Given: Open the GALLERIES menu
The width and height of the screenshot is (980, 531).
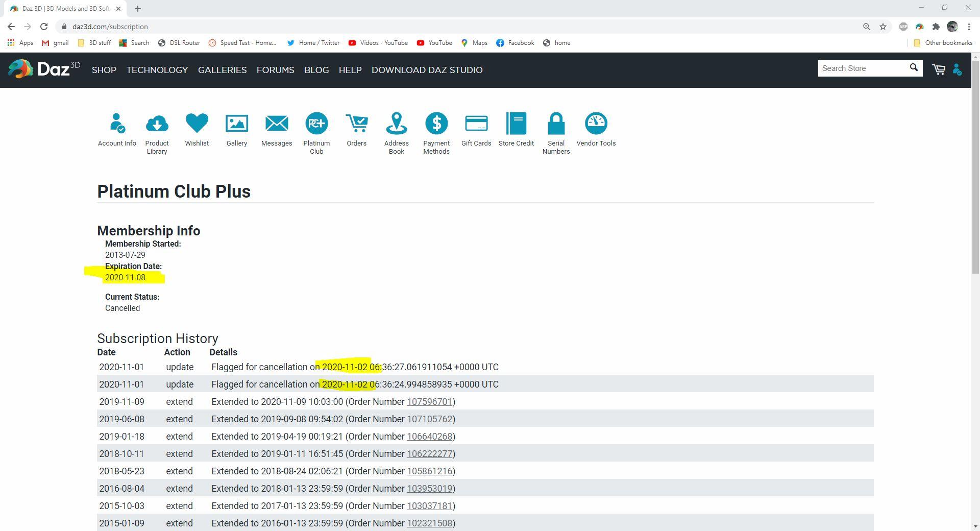Looking at the screenshot, I should click(x=222, y=70).
